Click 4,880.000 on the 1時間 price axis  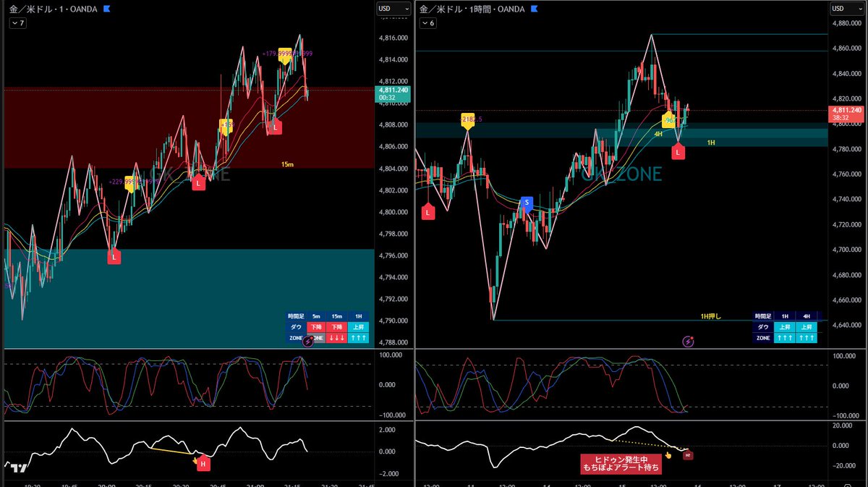point(846,23)
